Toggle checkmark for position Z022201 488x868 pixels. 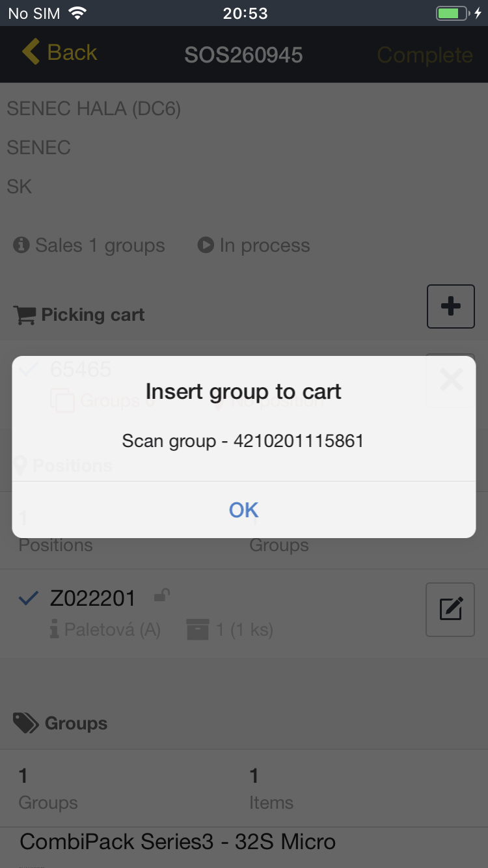[x=28, y=598]
